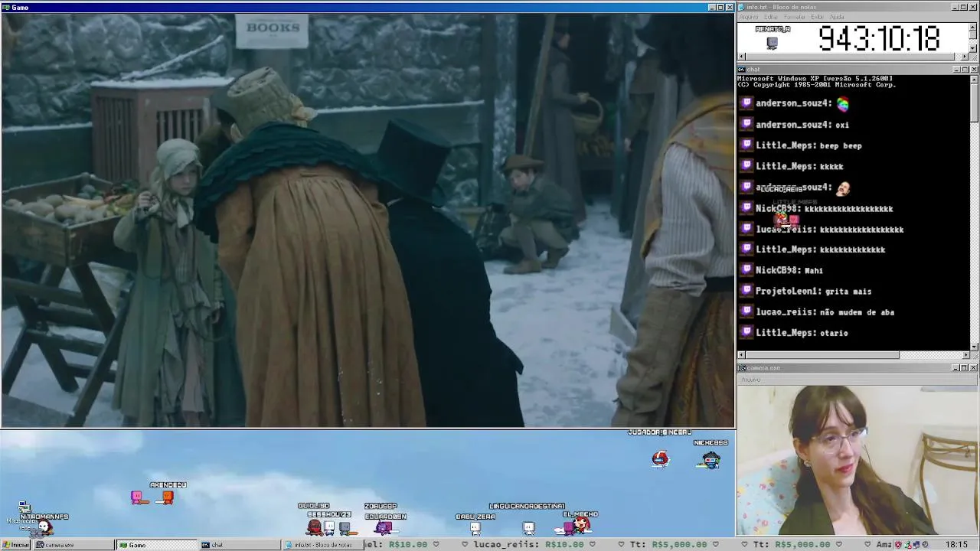Click the system clock showing 18:15
The height and width of the screenshot is (551, 980).
tap(956, 545)
